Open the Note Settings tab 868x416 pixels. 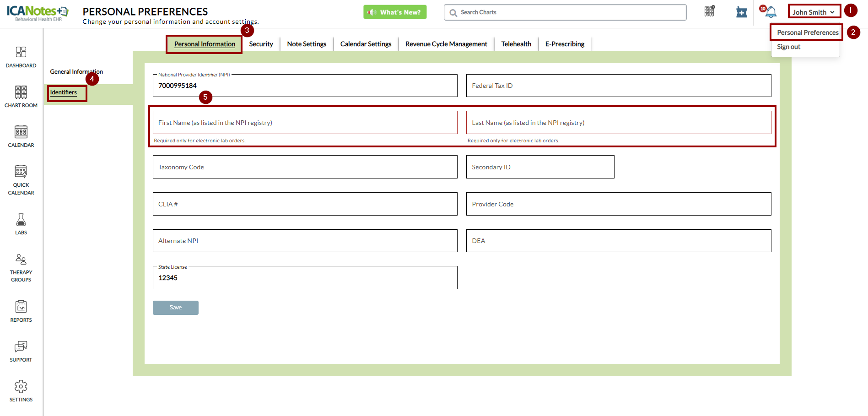point(307,44)
